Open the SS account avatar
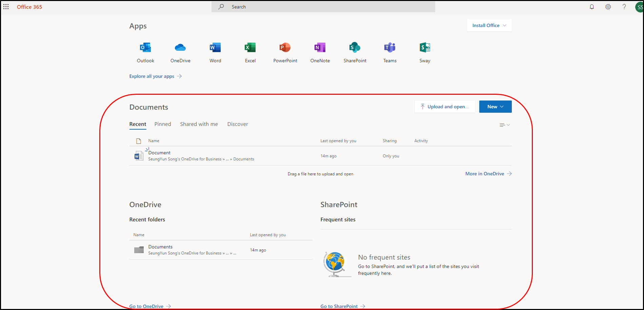 coord(639,7)
